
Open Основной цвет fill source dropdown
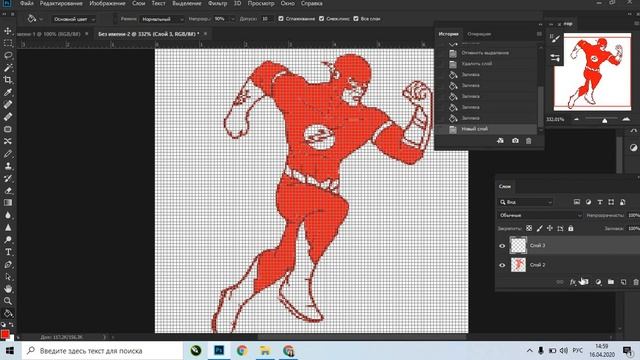(74, 19)
